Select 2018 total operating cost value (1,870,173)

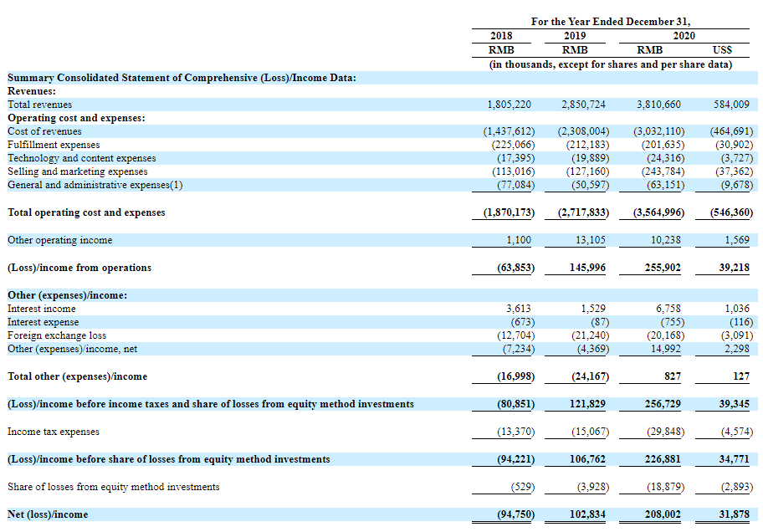pyautogui.click(x=509, y=212)
